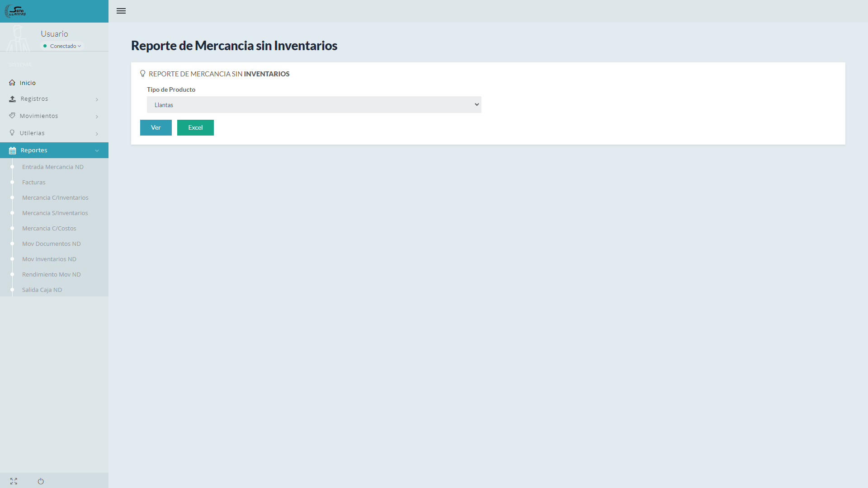Select Salida Caja ND menu item
Image resolution: width=868 pixels, height=488 pixels.
[42, 290]
